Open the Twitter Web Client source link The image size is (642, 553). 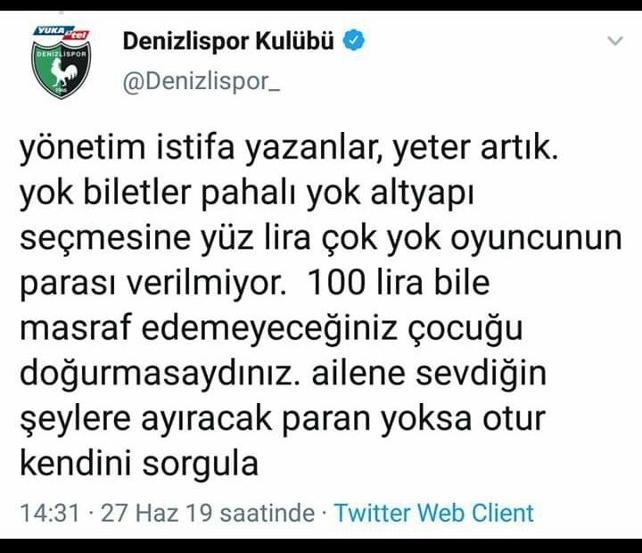pyautogui.click(x=434, y=513)
